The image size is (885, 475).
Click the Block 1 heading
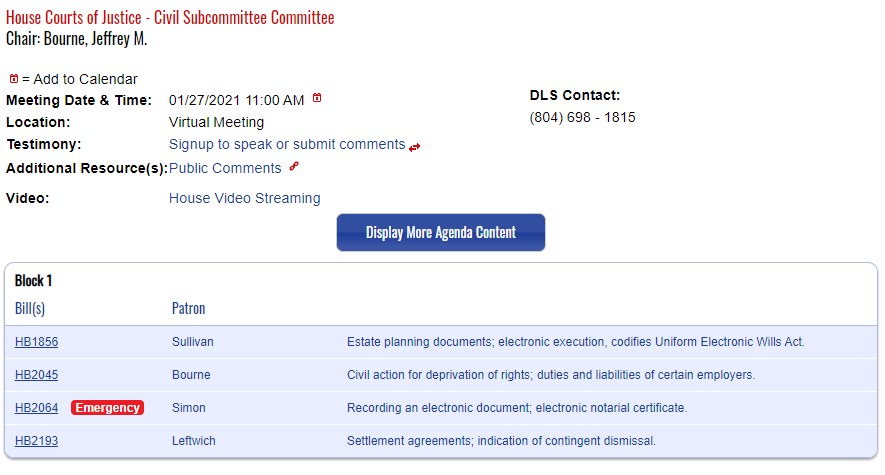coord(33,280)
